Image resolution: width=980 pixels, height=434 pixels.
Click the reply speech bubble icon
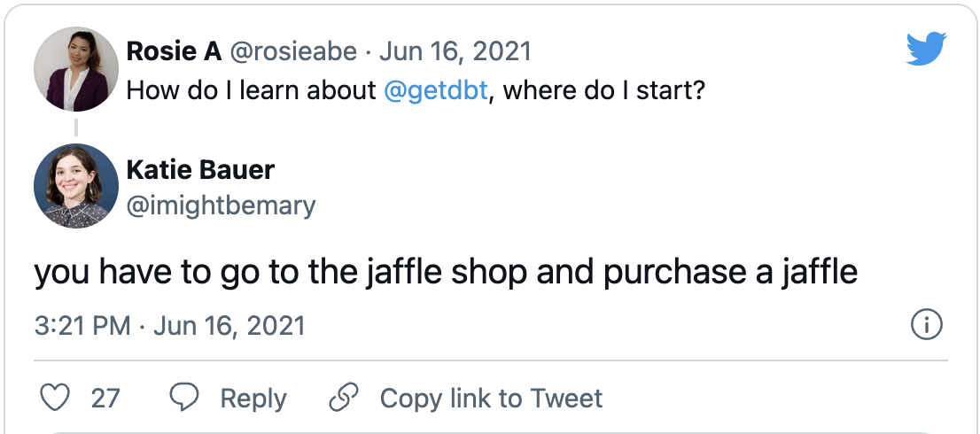point(183,398)
